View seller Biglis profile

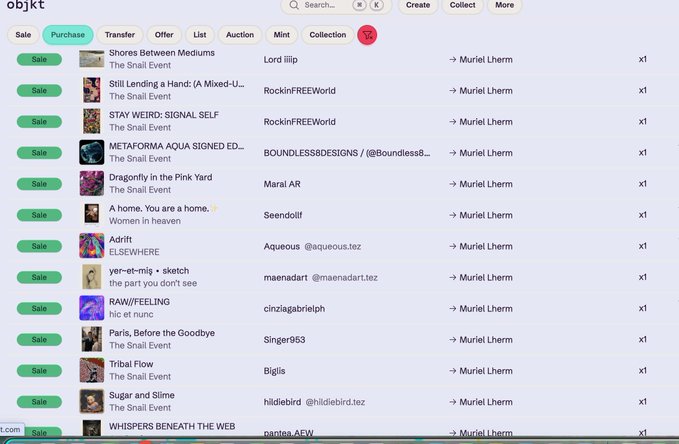click(275, 372)
